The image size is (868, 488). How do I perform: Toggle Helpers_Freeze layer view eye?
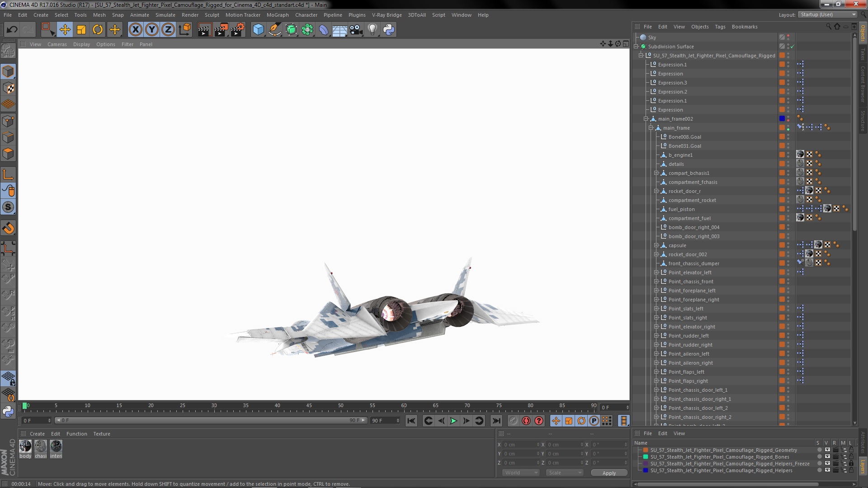[x=827, y=464]
